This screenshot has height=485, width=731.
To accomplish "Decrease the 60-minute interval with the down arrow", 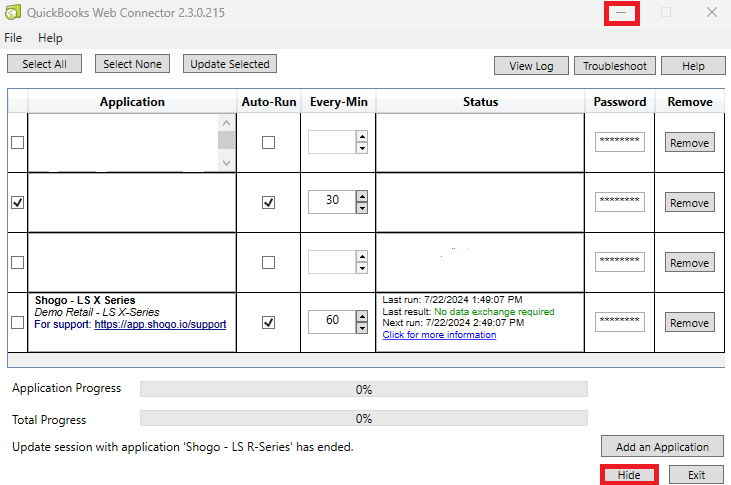I will [362, 328].
